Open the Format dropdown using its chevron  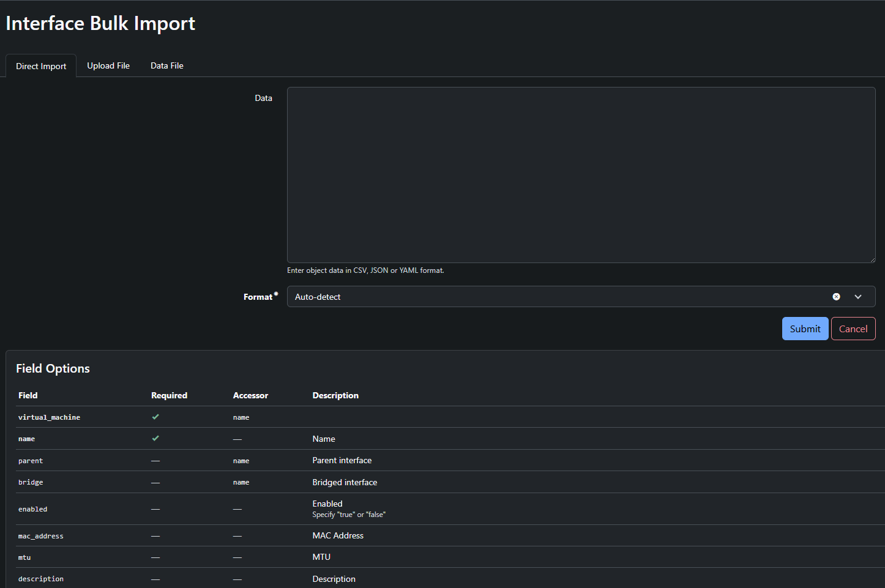click(x=858, y=296)
